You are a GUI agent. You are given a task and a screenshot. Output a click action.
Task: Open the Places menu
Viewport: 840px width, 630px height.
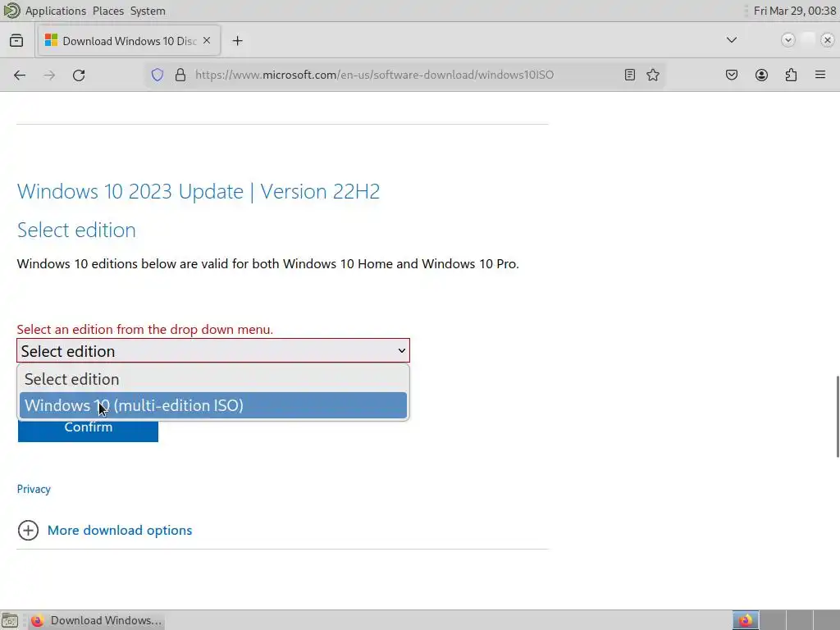pyautogui.click(x=108, y=11)
